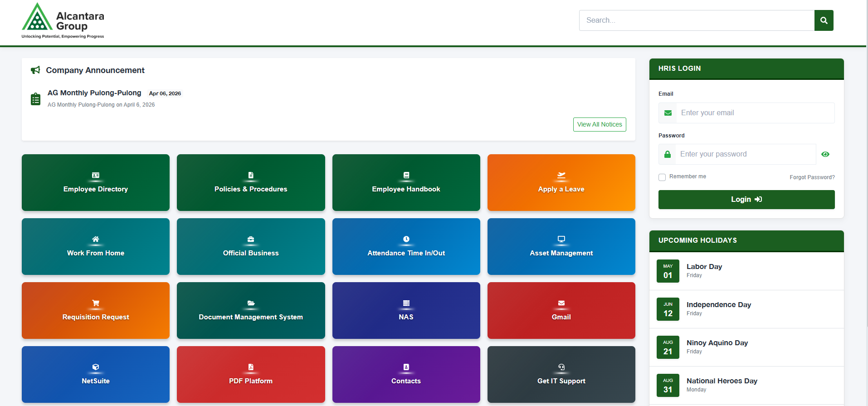868x406 pixels.
Task: Click the search magnifier icon button
Action: click(x=824, y=20)
